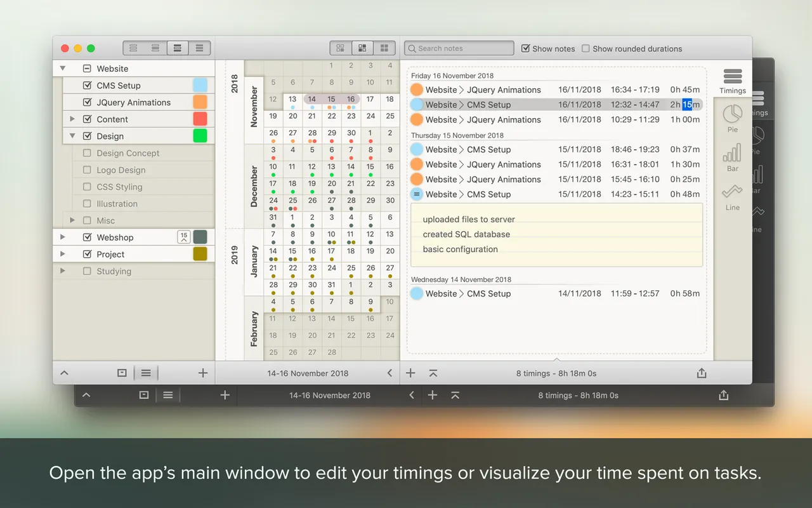Click the notes icon on the 14:23 CMS Setup entry
The height and width of the screenshot is (508, 812).
point(417,194)
